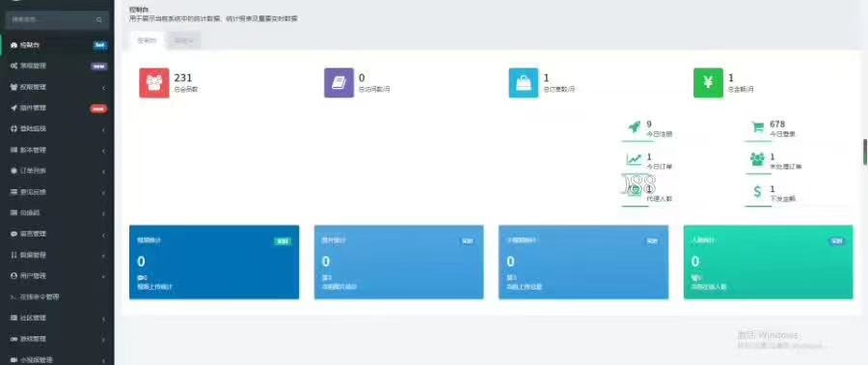This screenshot has height=365, width=868.
Task: Open 控制台 menu item in sidebar
Action: click(x=57, y=44)
